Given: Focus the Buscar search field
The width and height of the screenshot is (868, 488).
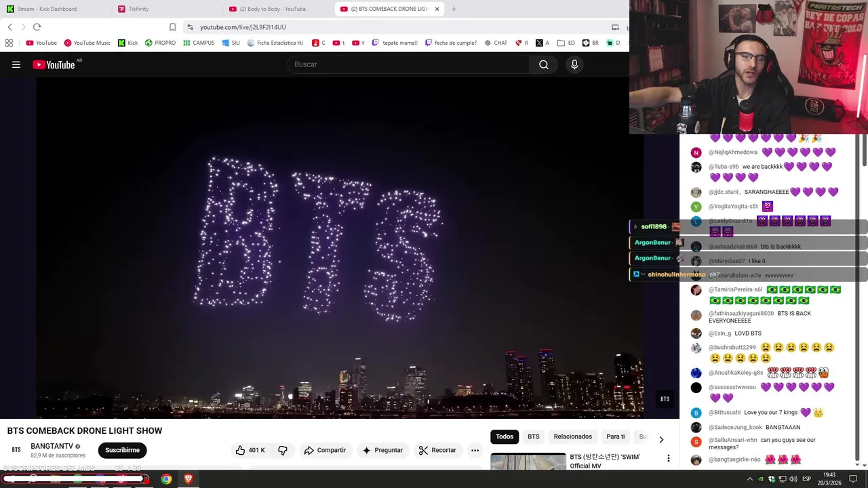Looking at the screenshot, I should (408, 64).
